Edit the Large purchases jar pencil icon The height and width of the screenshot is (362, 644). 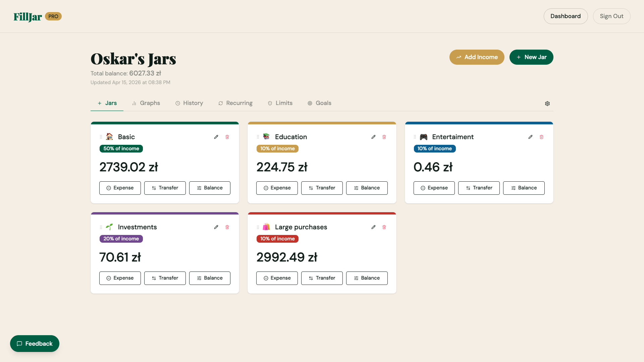click(373, 227)
